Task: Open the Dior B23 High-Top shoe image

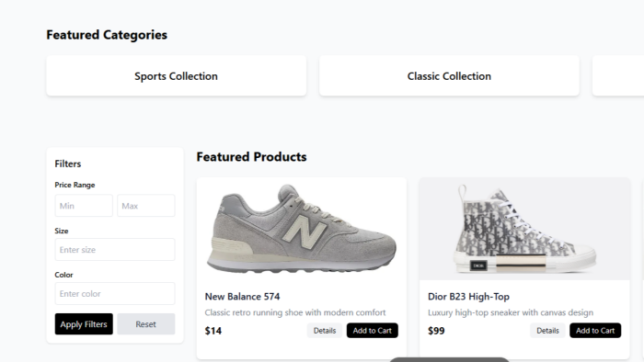Action: [x=524, y=229]
